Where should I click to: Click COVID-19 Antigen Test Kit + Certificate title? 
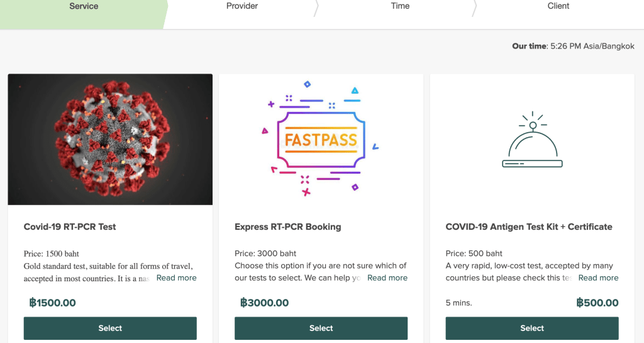coord(528,227)
